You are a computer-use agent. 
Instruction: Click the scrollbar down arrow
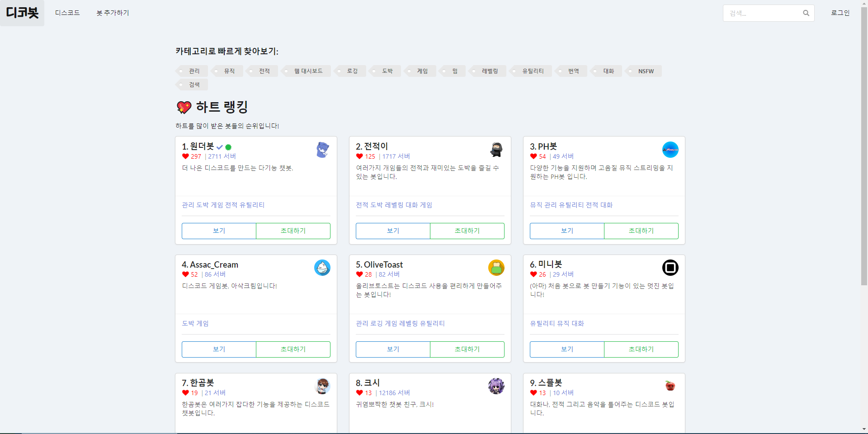click(x=864, y=429)
